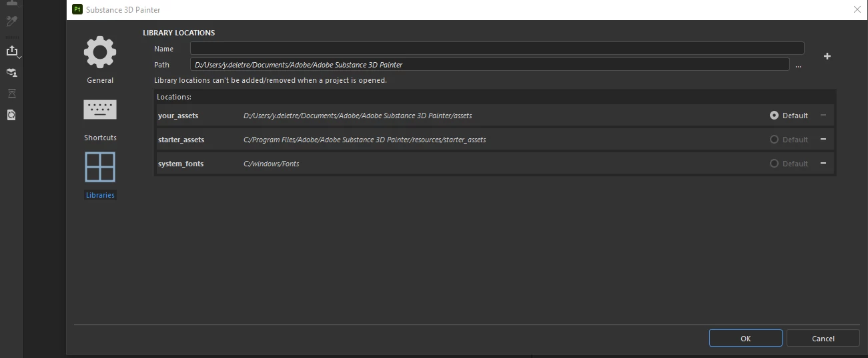Click the bake mesh maps cube icon
The width and height of the screenshot is (868, 358).
[11, 72]
